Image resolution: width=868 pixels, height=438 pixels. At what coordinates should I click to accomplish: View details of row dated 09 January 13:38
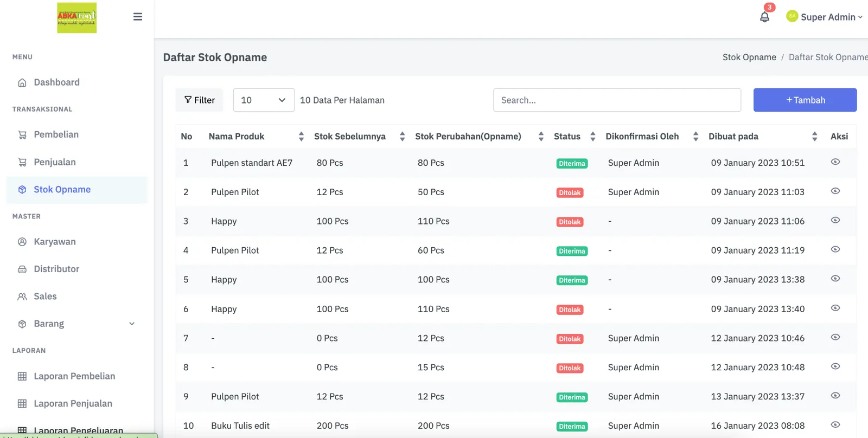tap(835, 279)
